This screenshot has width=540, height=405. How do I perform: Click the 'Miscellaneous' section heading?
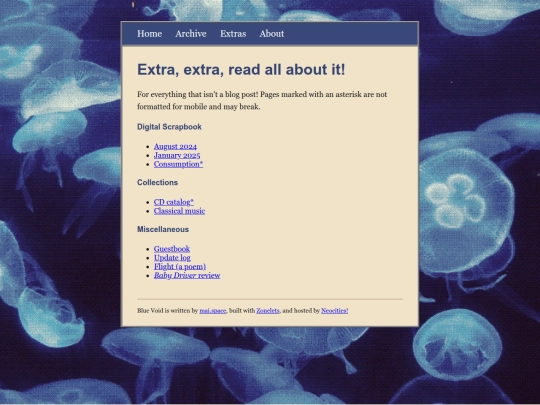pyautogui.click(x=163, y=229)
